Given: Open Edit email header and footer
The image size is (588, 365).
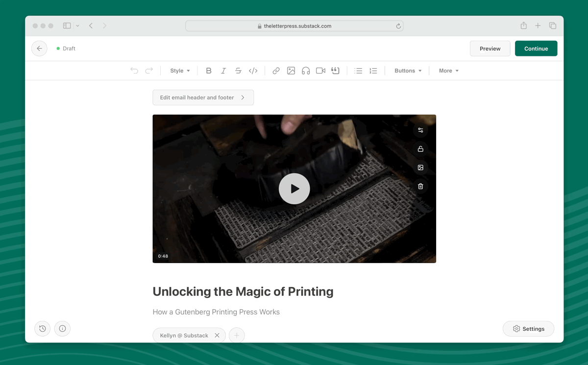Looking at the screenshot, I should (x=203, y=97).
